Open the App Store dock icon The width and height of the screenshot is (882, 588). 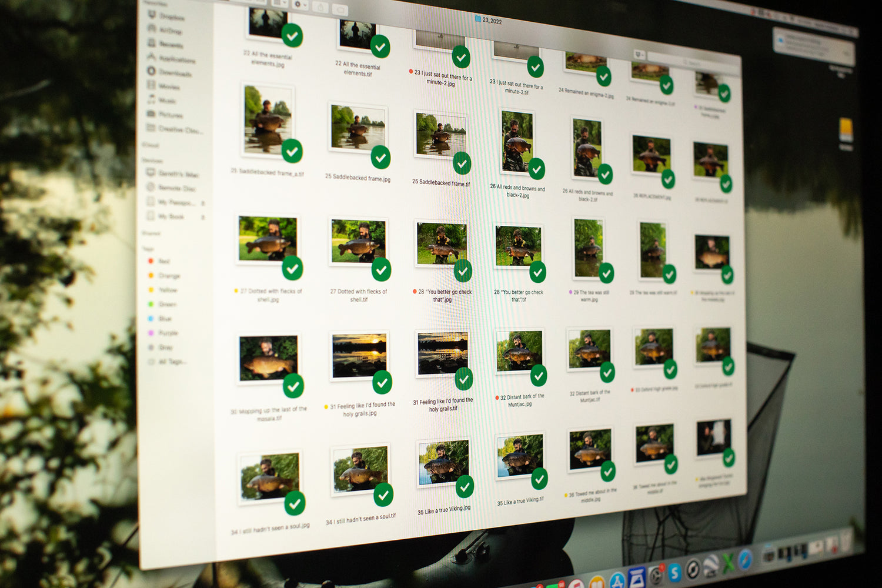(x=617, y=582)
